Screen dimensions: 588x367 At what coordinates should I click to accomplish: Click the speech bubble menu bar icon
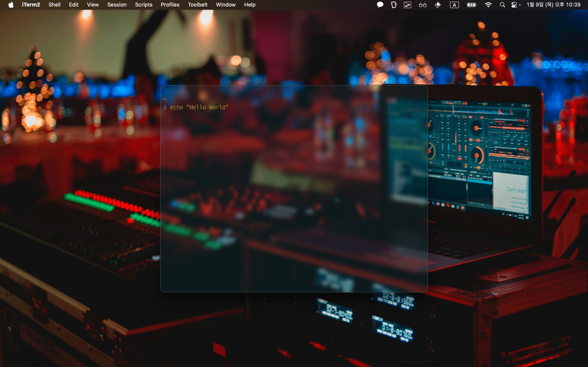pyautogui.click(x=380, y=5)
